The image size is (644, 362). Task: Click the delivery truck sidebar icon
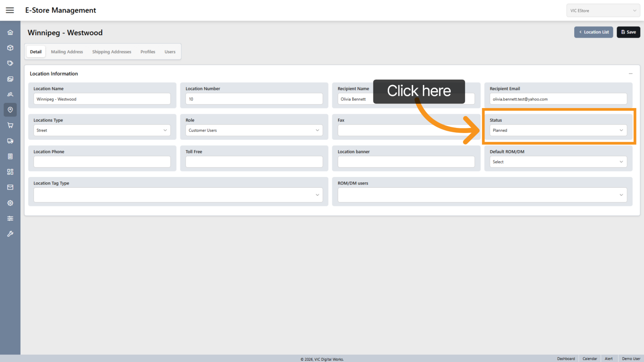(x=10, y=141)
